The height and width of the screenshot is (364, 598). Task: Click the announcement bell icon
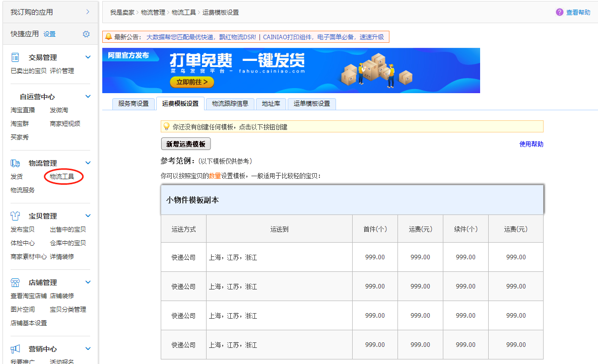pos(108,37)
